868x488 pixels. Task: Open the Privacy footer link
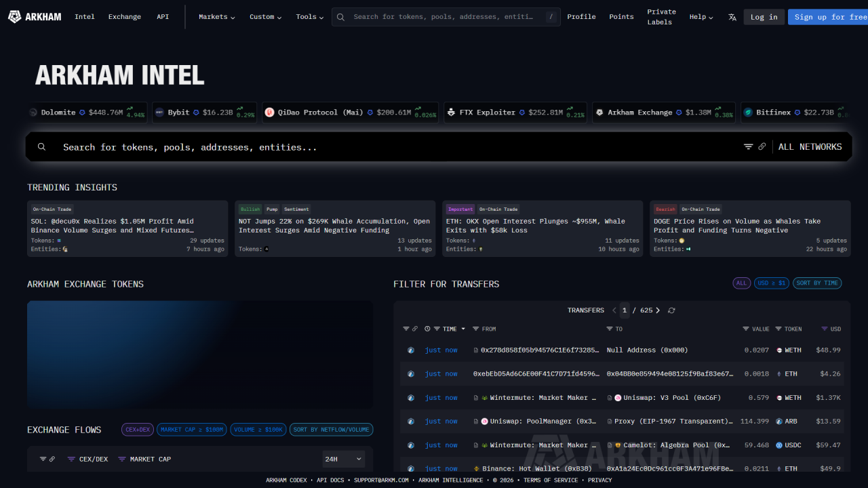600,480
